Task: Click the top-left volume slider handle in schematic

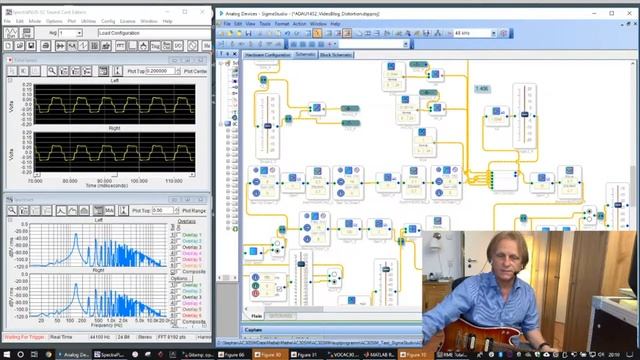Action: [268, 126]
